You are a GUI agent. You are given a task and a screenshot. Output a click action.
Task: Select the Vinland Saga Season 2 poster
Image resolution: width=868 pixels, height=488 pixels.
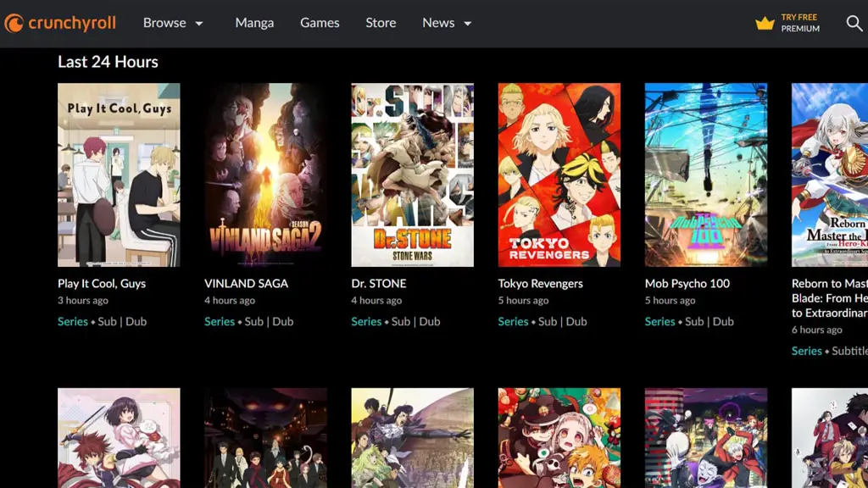(265, 175)
